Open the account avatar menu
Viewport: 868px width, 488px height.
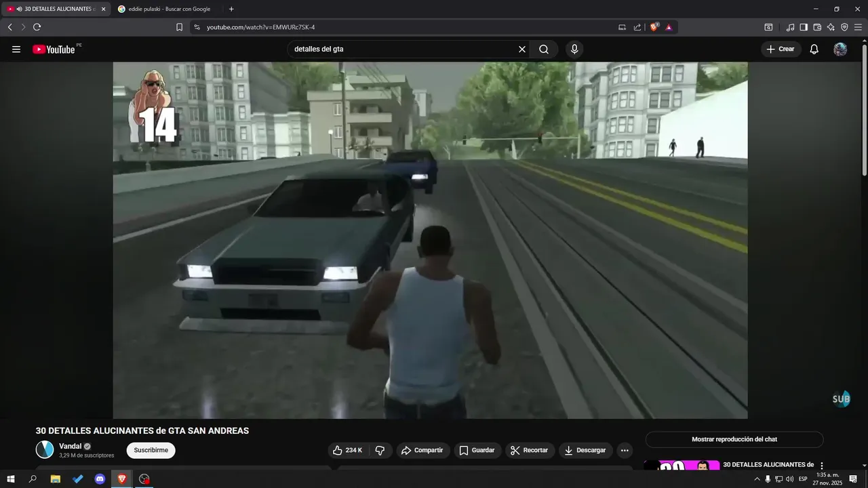click(840, 49)
